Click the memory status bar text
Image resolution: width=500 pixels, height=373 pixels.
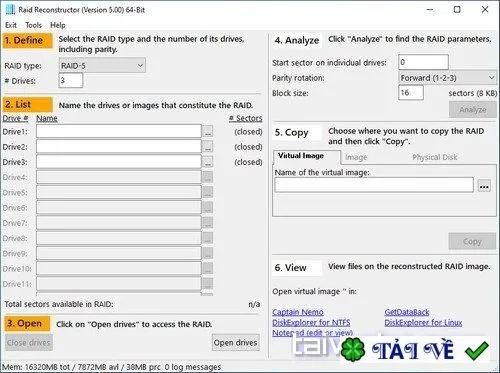click(x=81, y=367)
